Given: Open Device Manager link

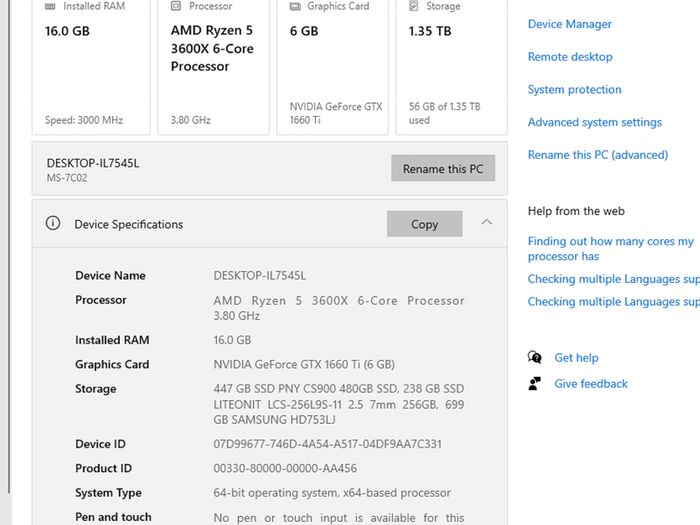Looking at the screenshot, I should click(x=570, y=24).
